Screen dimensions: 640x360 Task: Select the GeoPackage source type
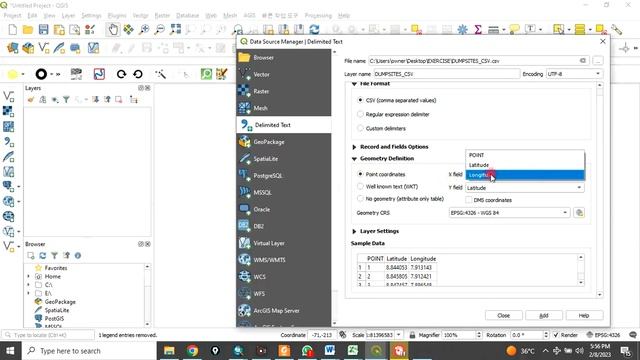pyautogui.click(x=284, y=142)
